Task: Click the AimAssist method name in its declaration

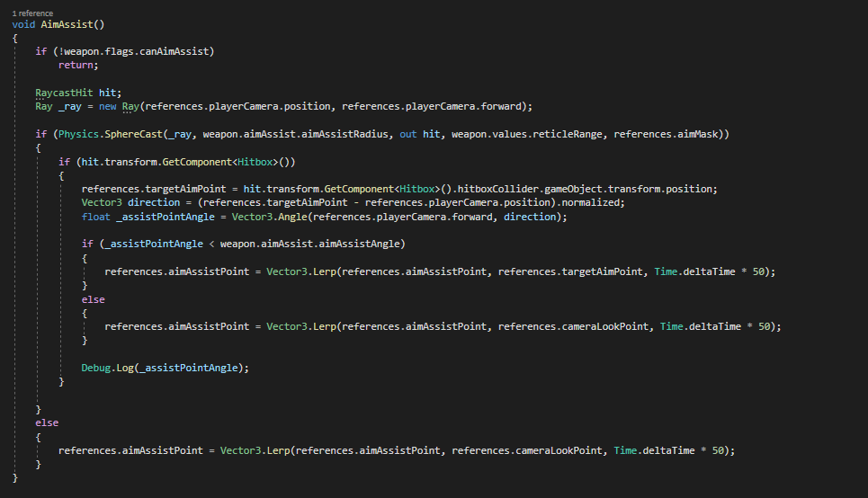Action: (x=67, y=24)
